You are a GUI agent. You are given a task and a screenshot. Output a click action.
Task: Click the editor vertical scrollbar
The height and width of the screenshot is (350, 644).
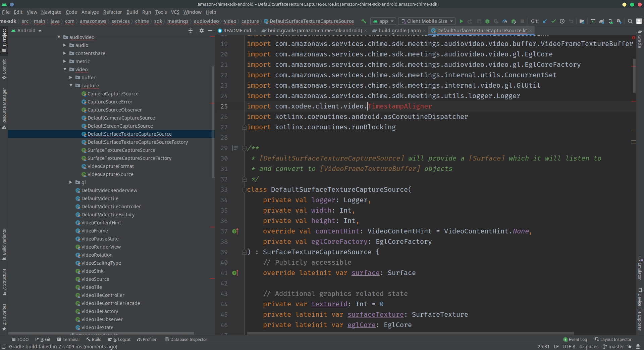click(634, 76)
